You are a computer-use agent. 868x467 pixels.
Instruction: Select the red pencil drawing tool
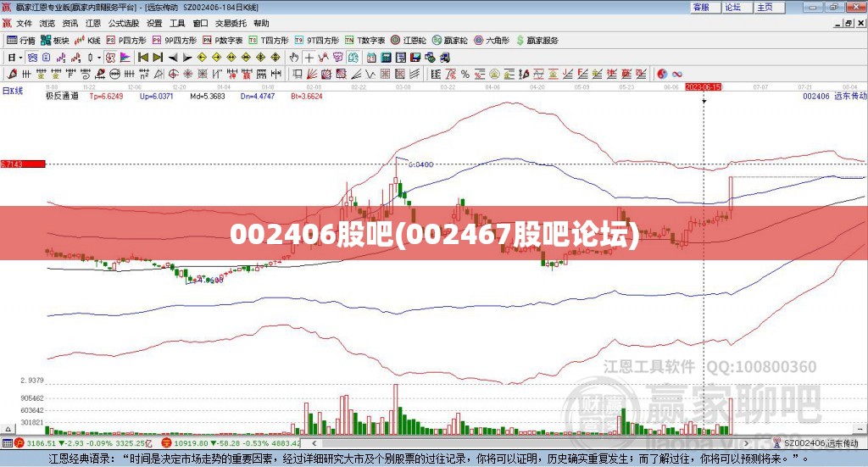pyautogui.click(x=12, y=74)
